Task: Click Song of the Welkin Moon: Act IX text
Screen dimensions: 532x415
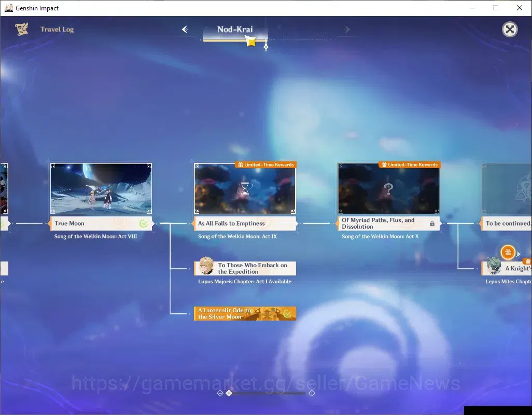Action: [237, 237]
